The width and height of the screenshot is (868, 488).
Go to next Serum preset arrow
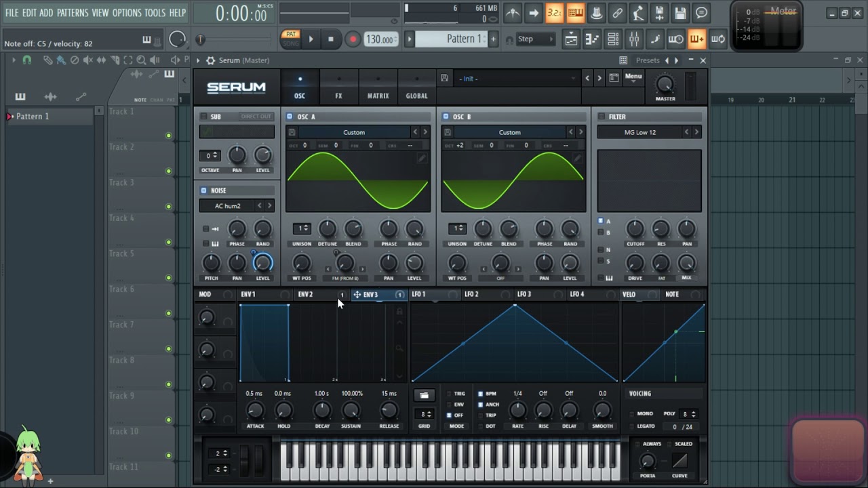599,79
